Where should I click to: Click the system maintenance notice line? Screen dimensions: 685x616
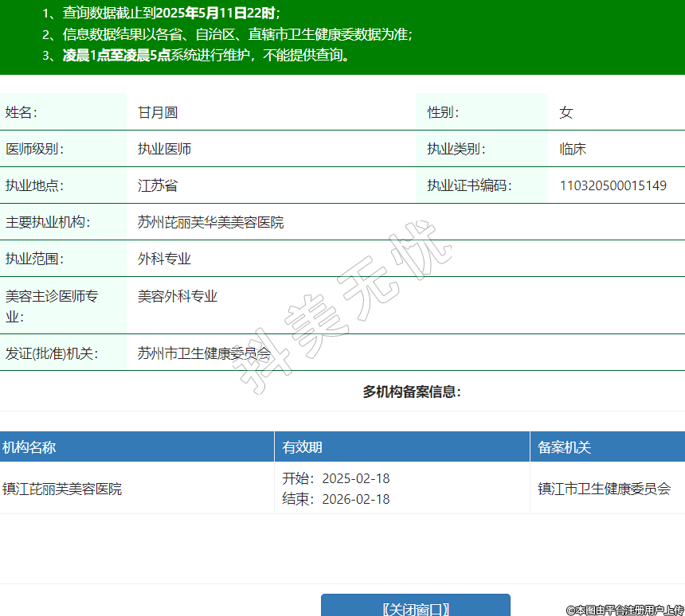(207, 55)
